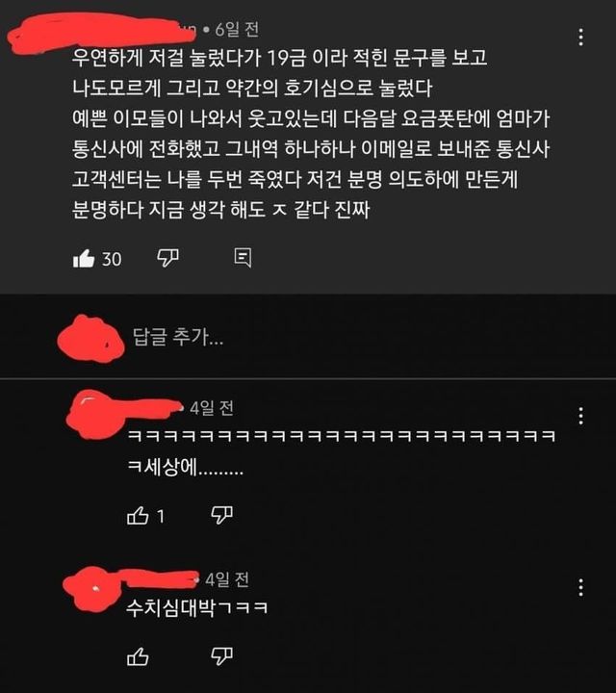Click the 4일 전 timestamp on the 세상에 reply
This screenshot has width=616, height=693.
click(212, 408)
